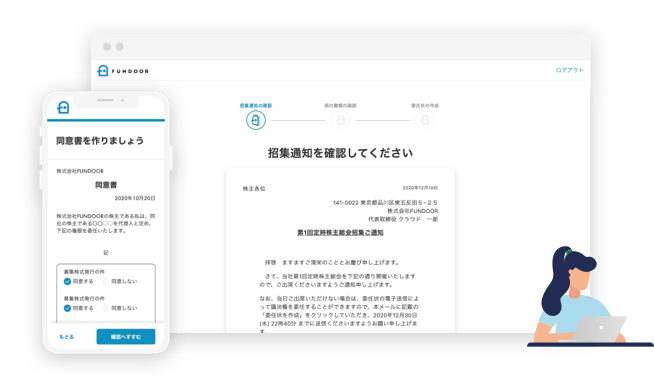
Task: Click the 招集通知の確認 step label
Action: (256, 105)
